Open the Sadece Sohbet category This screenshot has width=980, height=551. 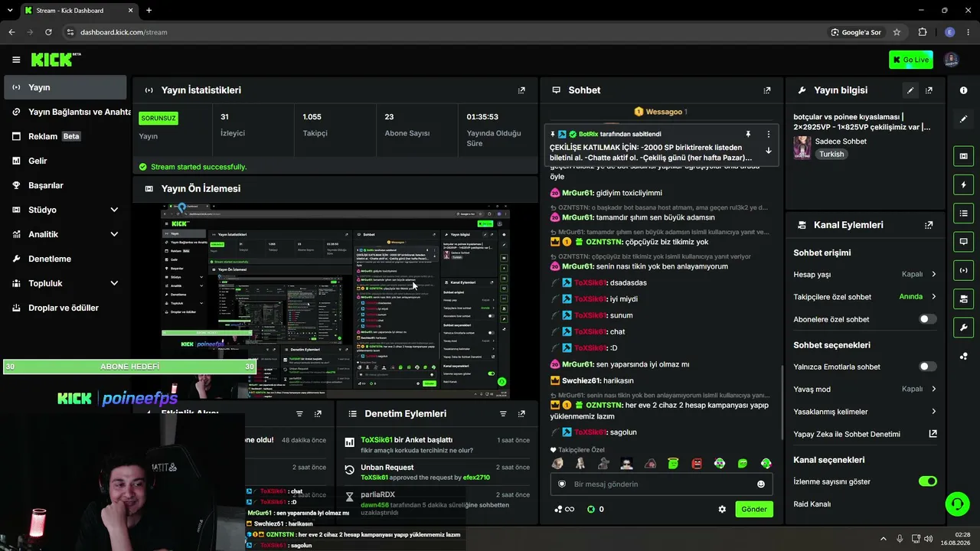coord(841,142)
